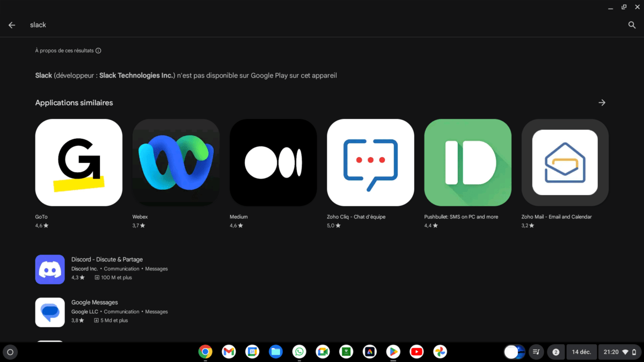Open info icon beside 'À propos de ces résultats'

coord(98,51)
